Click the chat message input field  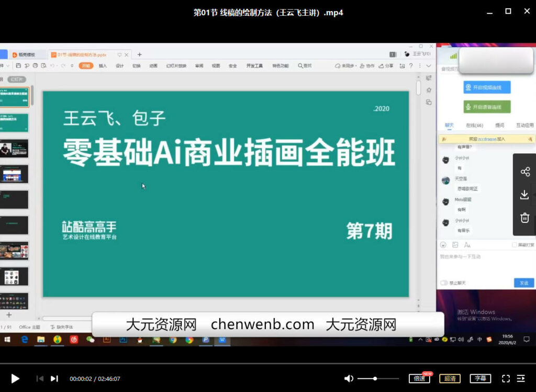(487, 264)
